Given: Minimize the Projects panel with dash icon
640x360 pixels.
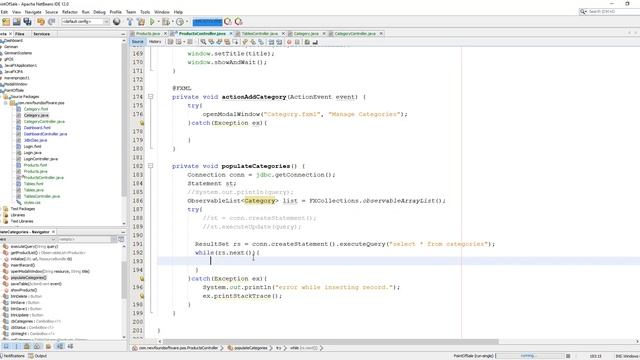Looking at the screenshot, I should tap(123, 34).
